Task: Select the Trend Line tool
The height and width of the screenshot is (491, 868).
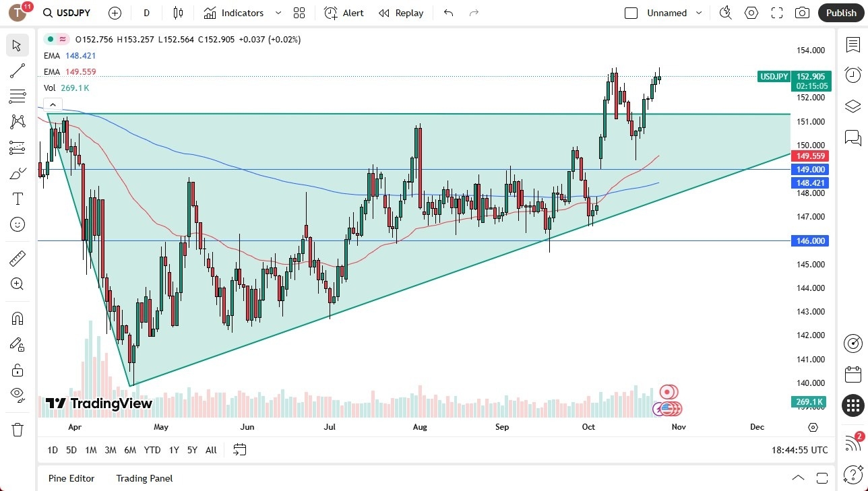Action: (17, 71)
